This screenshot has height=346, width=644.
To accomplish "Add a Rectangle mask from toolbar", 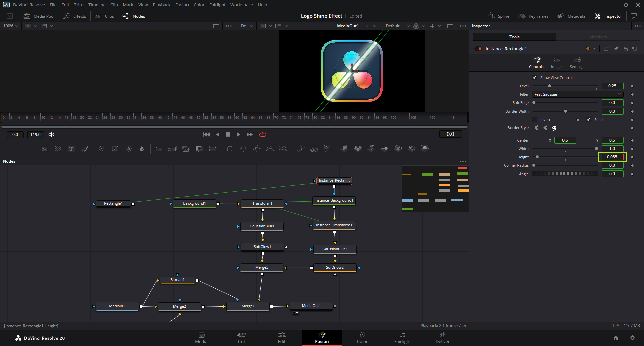I will pos(230,149).
